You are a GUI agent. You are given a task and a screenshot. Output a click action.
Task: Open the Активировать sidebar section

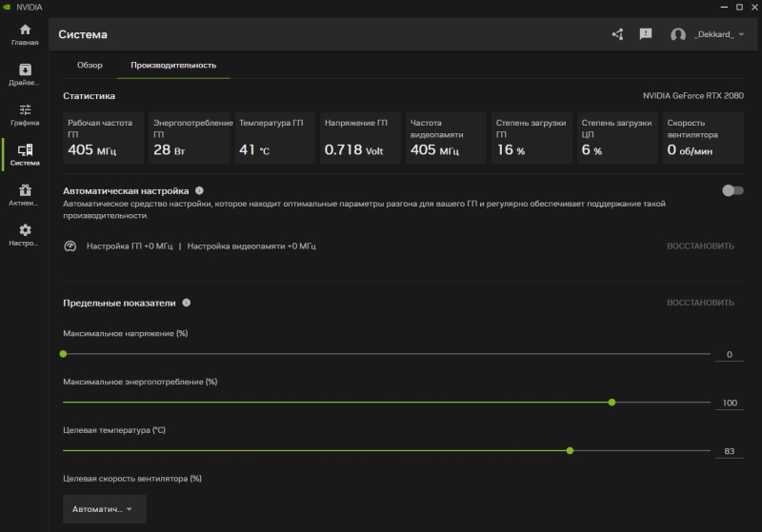25,194
